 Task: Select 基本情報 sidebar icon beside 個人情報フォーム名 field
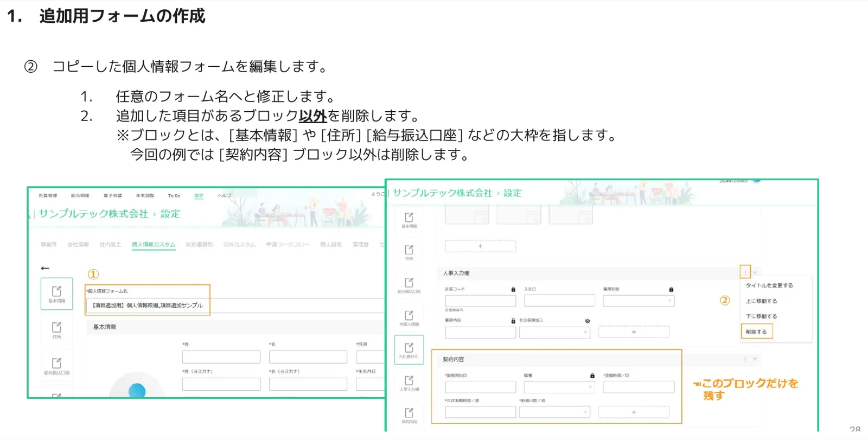56,294
